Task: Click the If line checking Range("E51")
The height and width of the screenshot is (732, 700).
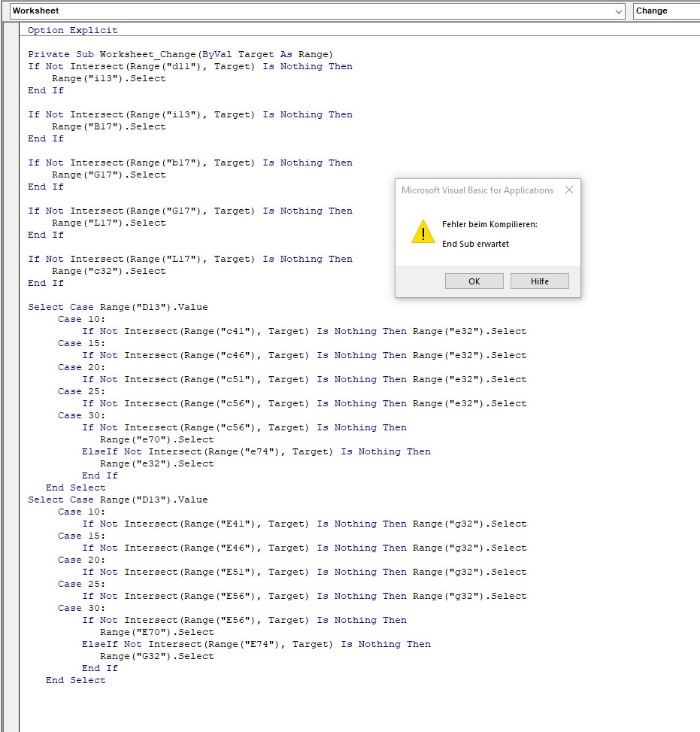Action: coord(305,572)
